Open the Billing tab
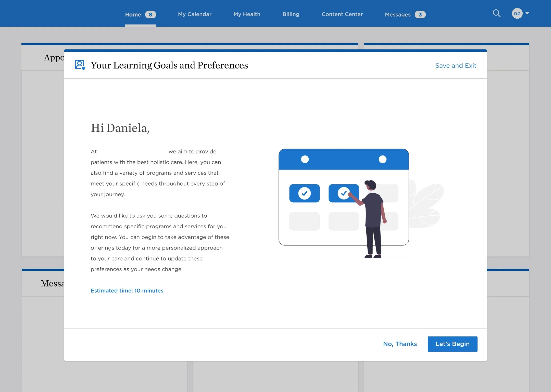Screen dimensions: 551x392 pos(291,14)
